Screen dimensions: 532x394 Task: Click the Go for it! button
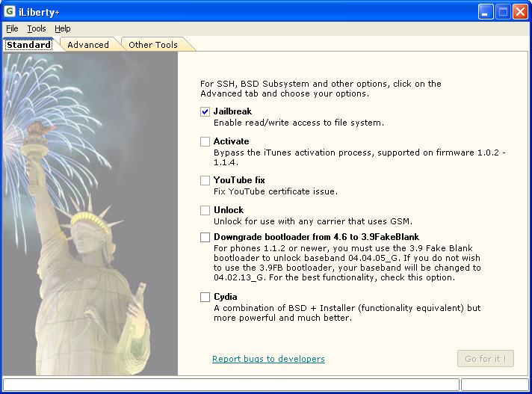[x=485, y=359]
